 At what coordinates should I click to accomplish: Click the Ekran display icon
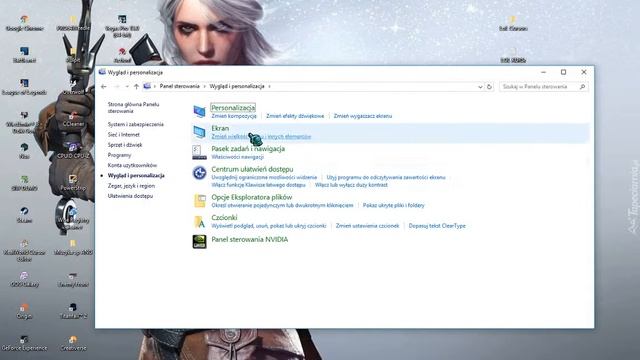pyautogui.click(x=199, y=132)
